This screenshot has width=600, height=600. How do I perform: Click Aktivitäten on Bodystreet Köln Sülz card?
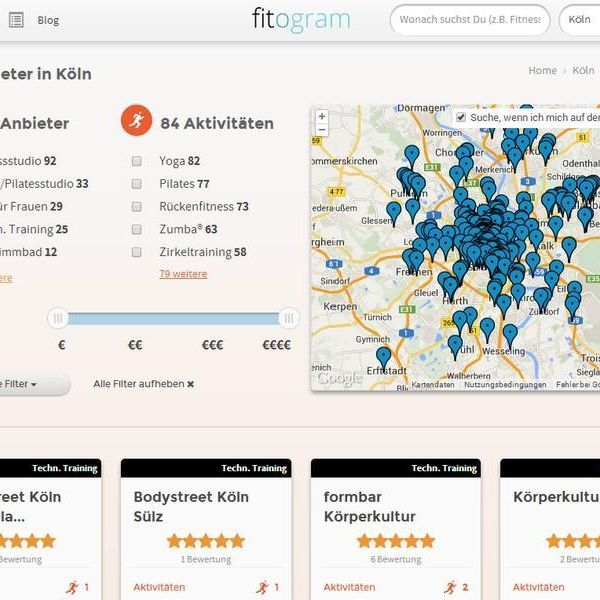coord(159,587)
